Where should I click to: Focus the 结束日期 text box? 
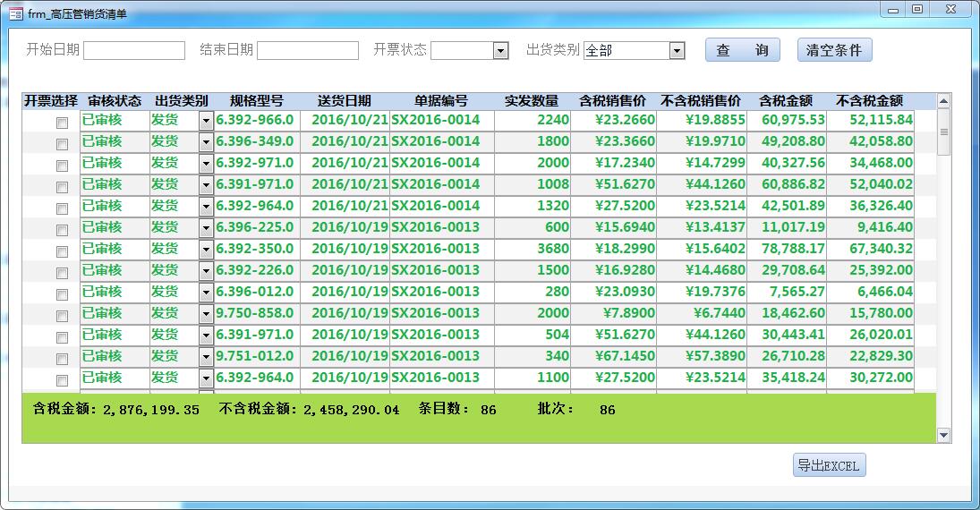tap(307, 51)
